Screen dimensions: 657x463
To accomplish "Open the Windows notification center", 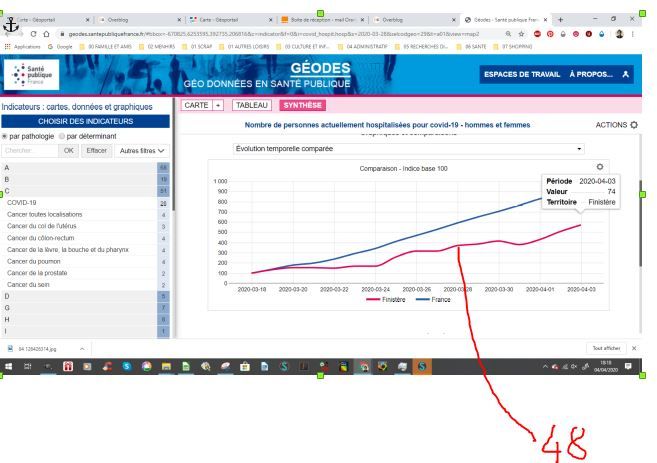I will pyautogui.click(x=628, y=367).
